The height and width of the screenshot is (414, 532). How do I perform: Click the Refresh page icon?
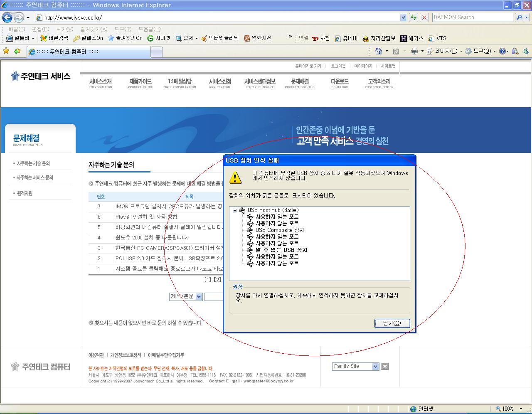point(413,17)
